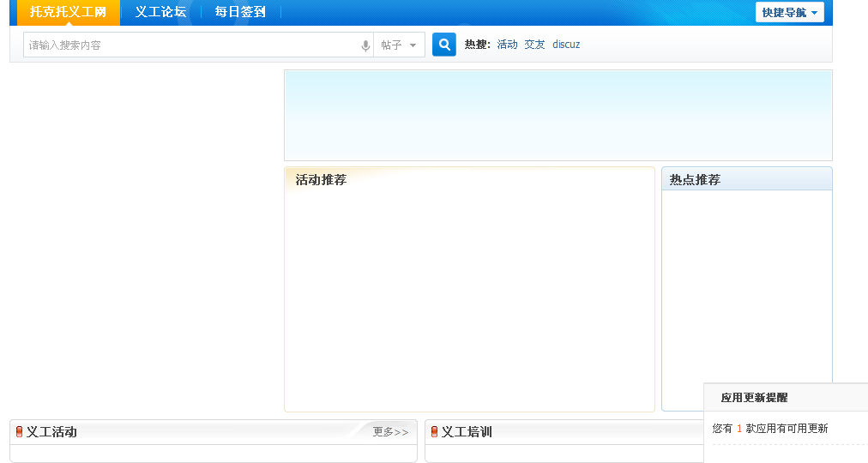Open 更多>> in 义工活动 section

tap(391, 432)
